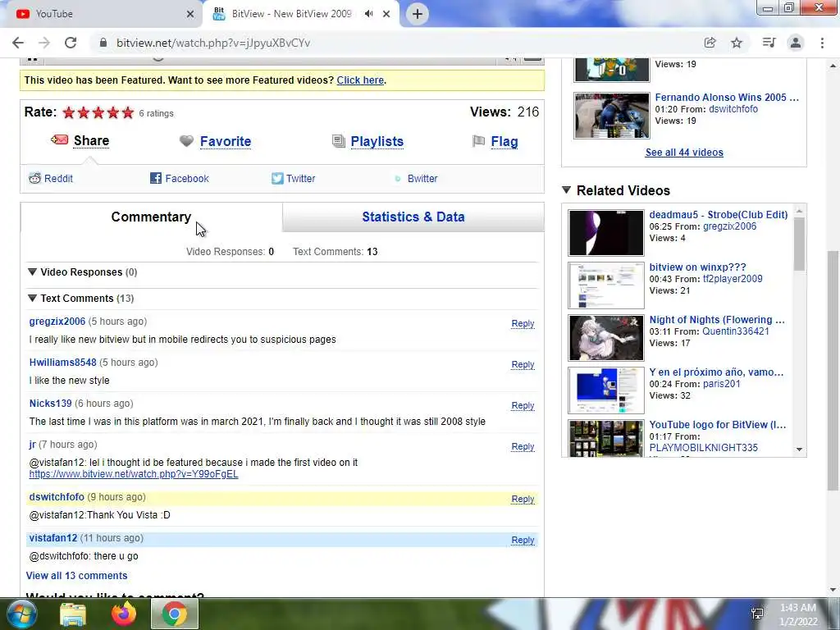
Task: Click the featured videos 'Click here' link
Action: (x=360, y=80)
